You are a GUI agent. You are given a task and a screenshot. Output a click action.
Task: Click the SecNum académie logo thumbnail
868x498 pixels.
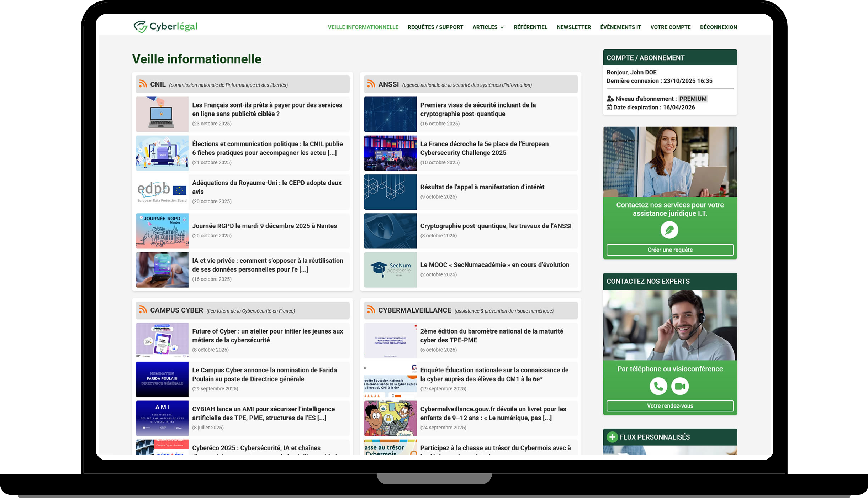(x=390, y=270)
